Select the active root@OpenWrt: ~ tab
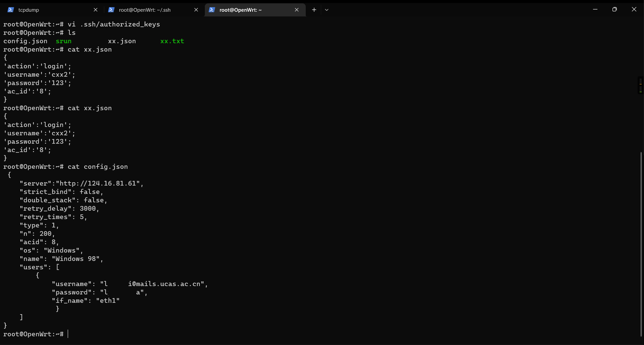This screenshot has height=345, width=644. coord(255,10)
